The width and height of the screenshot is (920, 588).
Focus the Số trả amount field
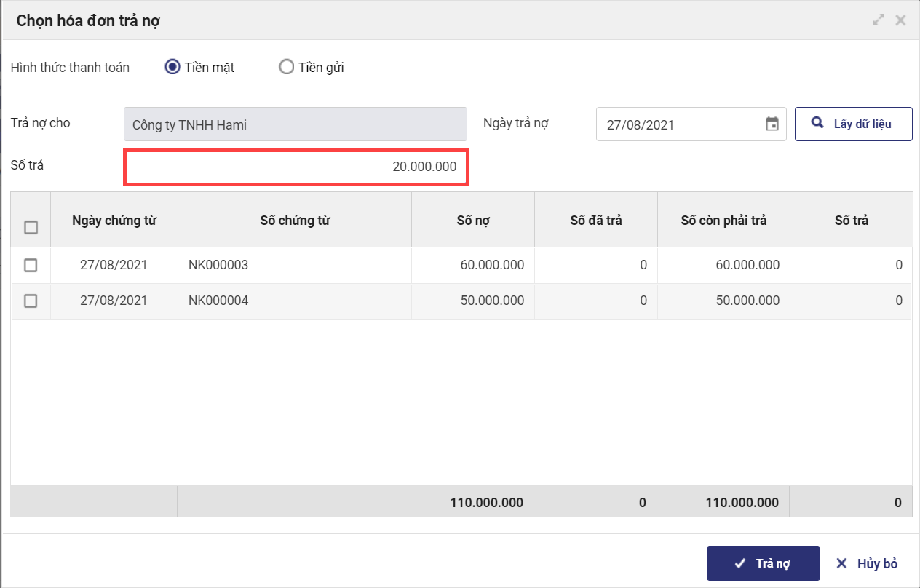[296, 167]
